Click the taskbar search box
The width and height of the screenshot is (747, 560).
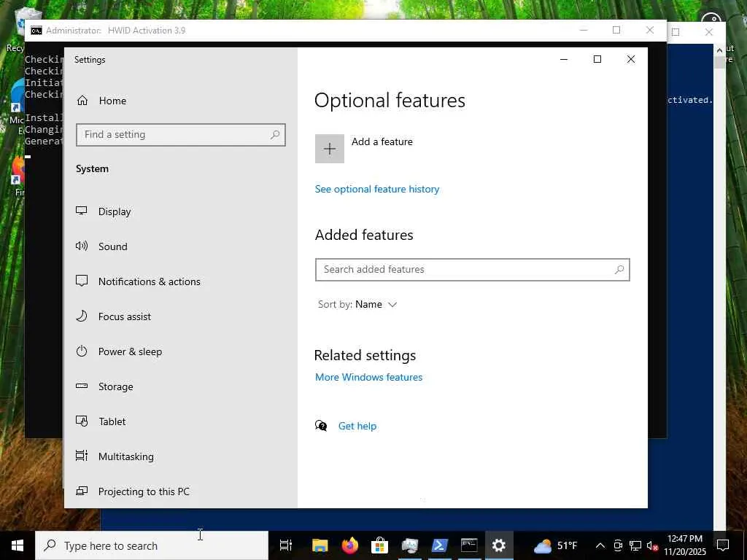pos(152,545)
